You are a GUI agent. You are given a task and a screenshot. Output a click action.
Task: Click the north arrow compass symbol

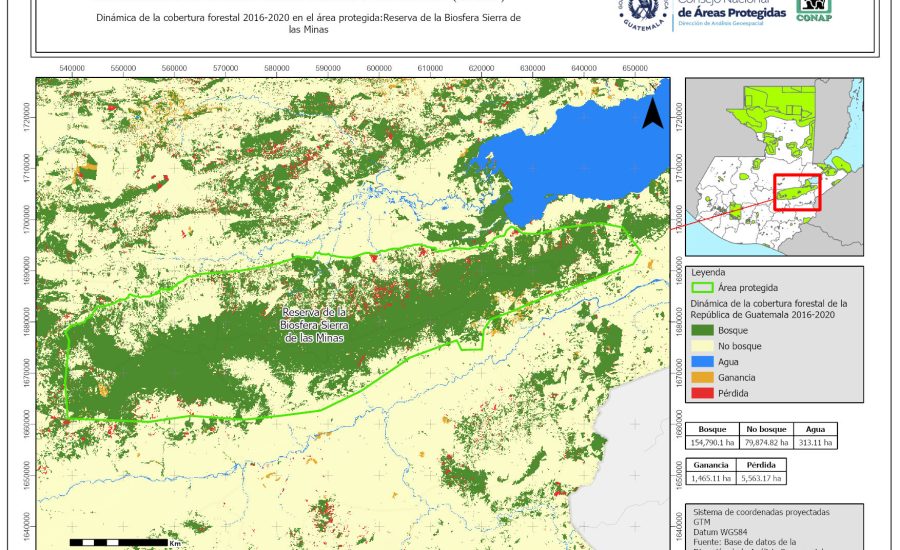652,112
